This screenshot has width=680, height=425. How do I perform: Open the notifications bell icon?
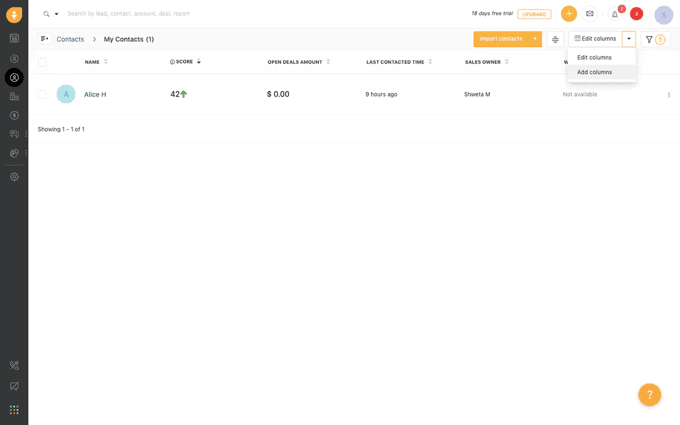click(615, 14)
